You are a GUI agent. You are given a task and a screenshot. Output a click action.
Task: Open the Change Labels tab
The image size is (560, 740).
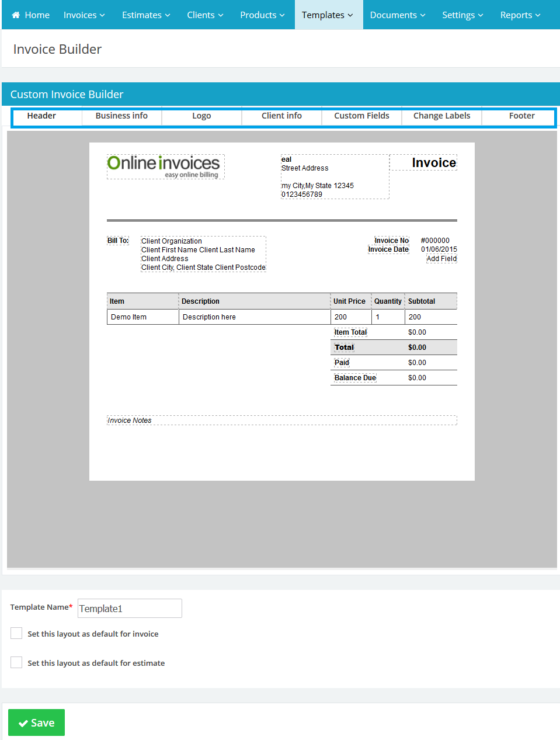[441, 116]
